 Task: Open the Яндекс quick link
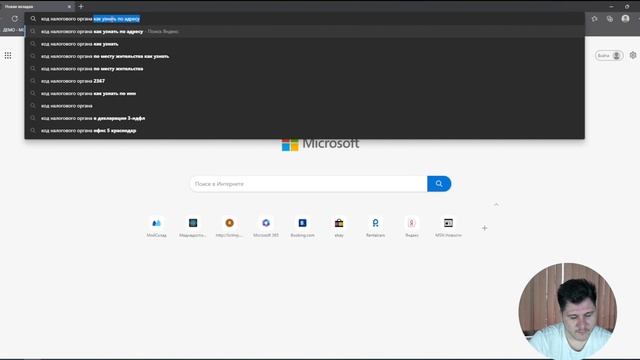tap(412, 227)
